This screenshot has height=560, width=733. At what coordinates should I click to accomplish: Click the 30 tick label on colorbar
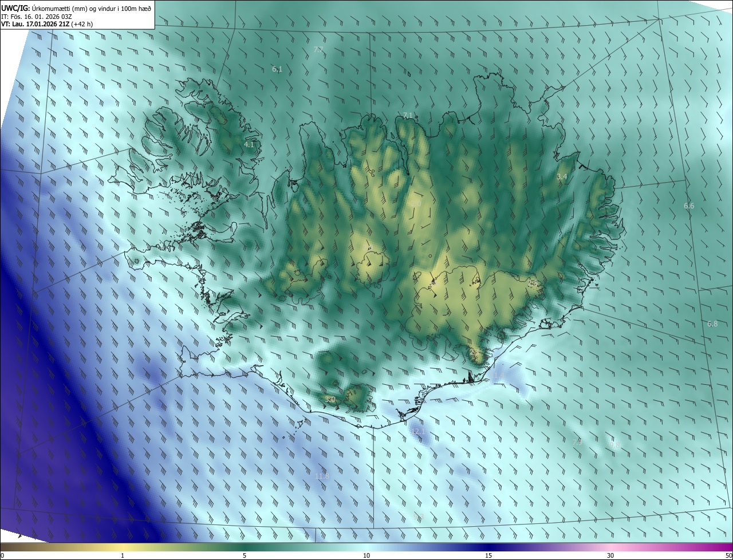click(x=610, y=556)
